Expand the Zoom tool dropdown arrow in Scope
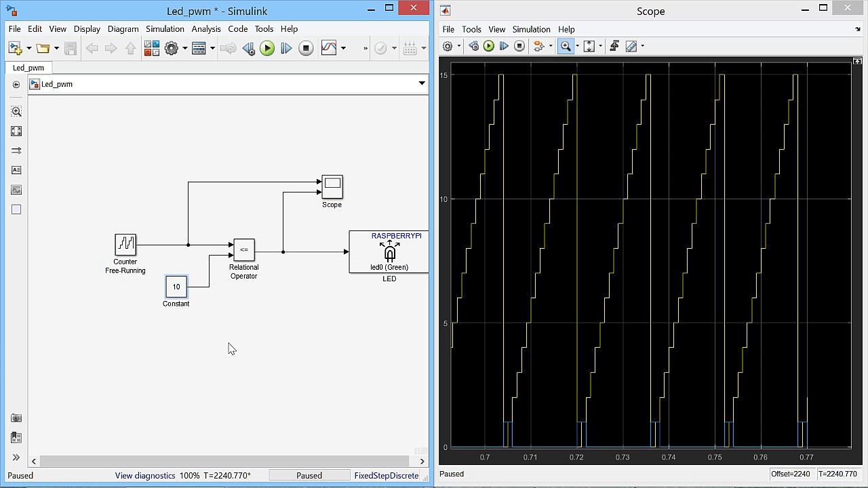 (577, 47)
